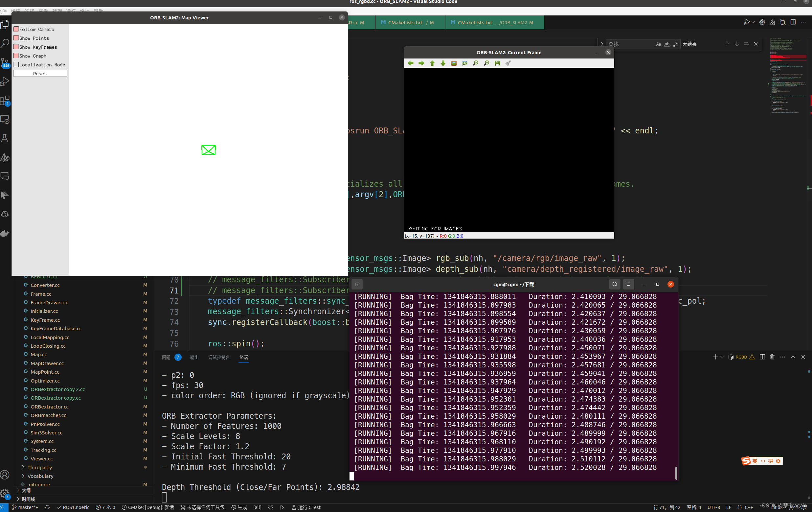Screen dimensions: 812x512
Task: Enable Localization Mode checkbox in Map Viewer
Action: tap(16, 64)
